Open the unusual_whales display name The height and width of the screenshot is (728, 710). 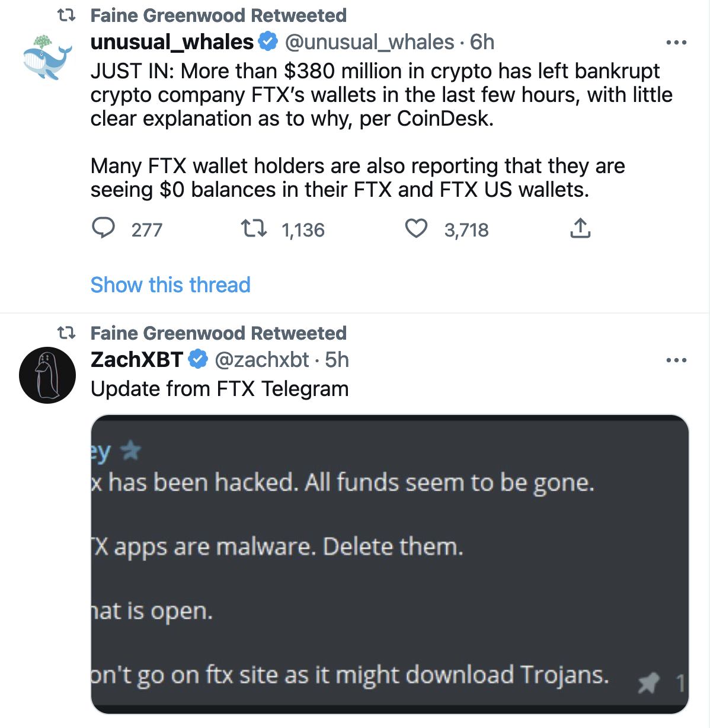(x=172, y=43)
